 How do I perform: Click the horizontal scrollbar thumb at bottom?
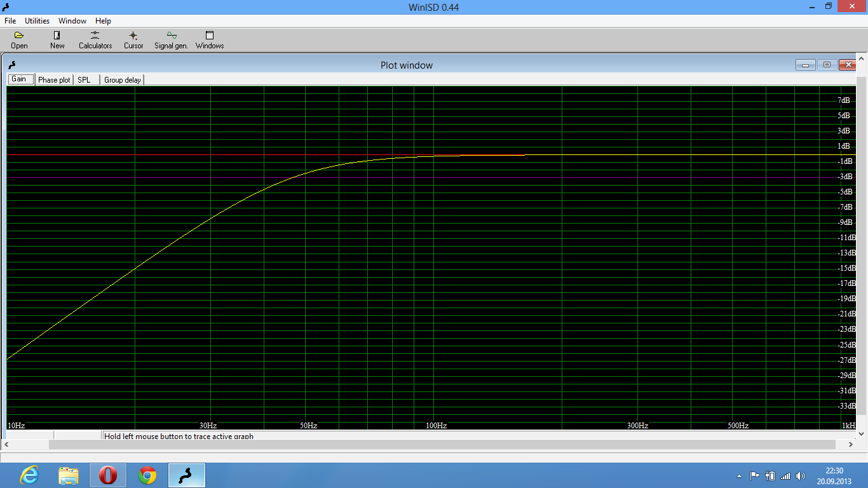pyautogui.click(x=442, y=445)
